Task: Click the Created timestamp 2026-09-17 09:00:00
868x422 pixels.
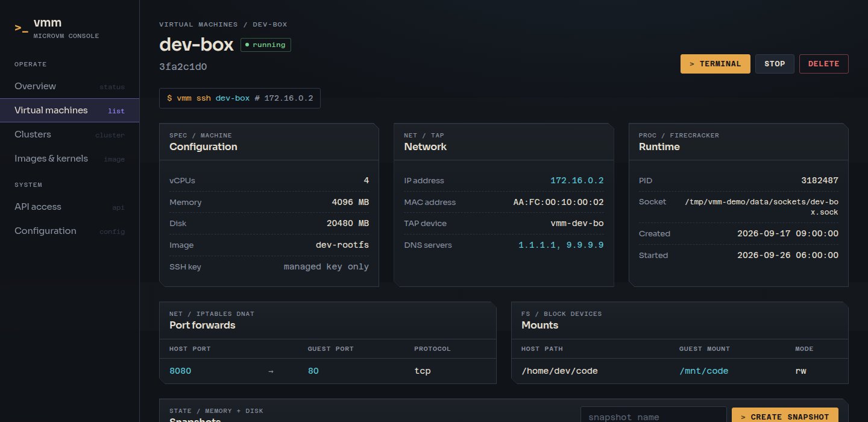Action: tap(788, 233)
